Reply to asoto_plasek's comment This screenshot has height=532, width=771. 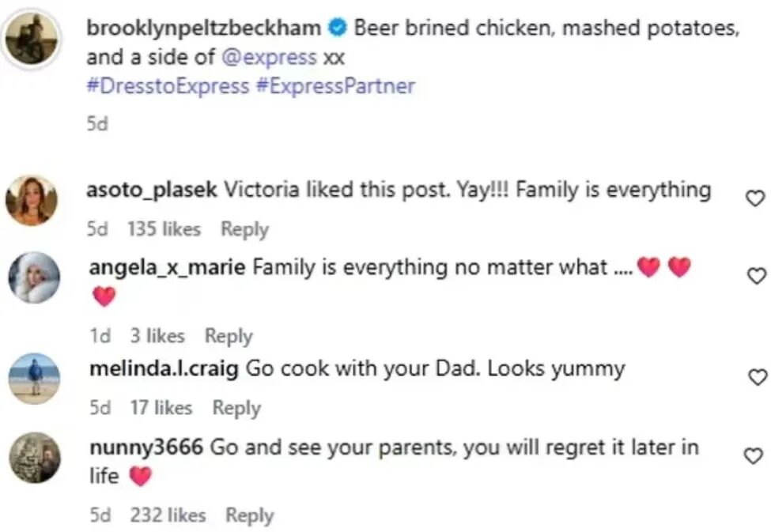244,229
